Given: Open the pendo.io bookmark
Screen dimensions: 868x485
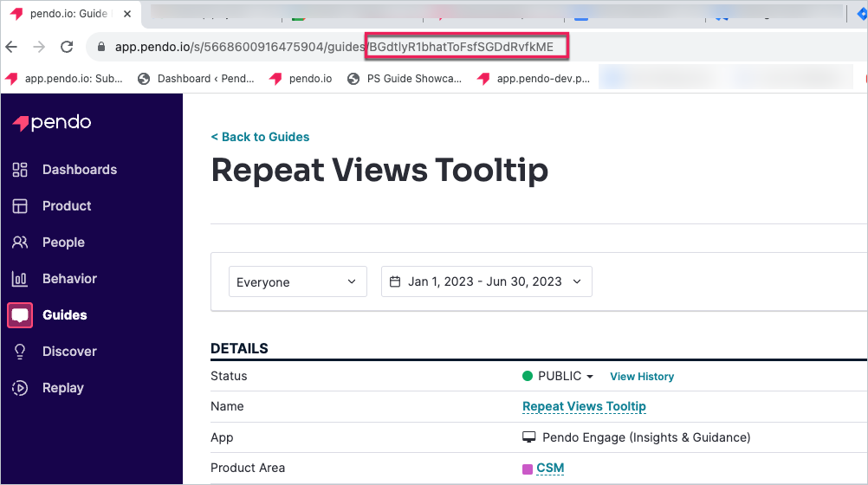Looking at the screenshot, I should tap(301, 79).
